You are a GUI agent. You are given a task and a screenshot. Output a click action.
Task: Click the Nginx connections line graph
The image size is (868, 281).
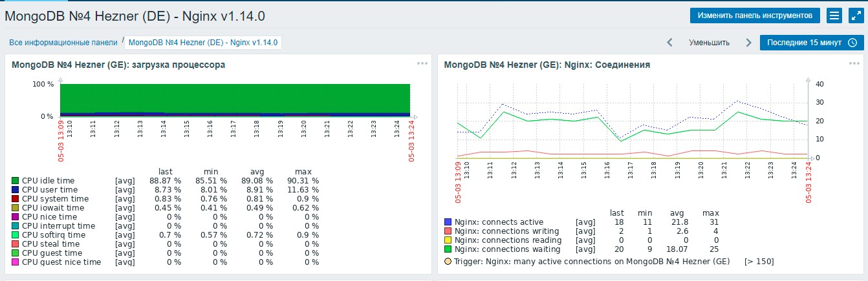[x=631, y=120]
